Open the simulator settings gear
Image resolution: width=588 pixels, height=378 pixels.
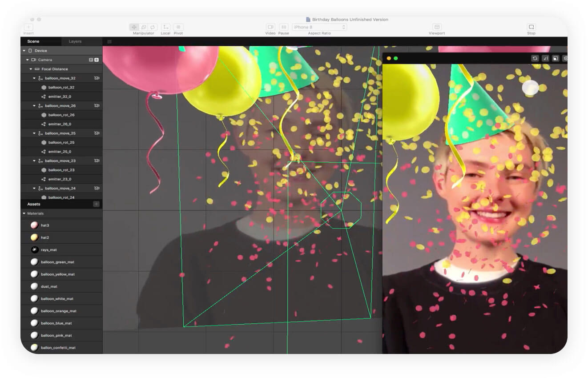[x=565, y=58]
